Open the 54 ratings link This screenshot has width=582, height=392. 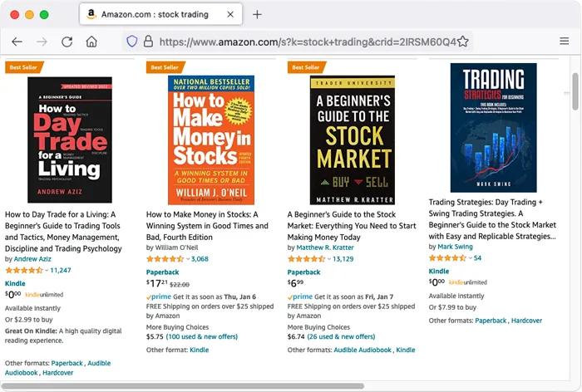(x=477, y=258)
